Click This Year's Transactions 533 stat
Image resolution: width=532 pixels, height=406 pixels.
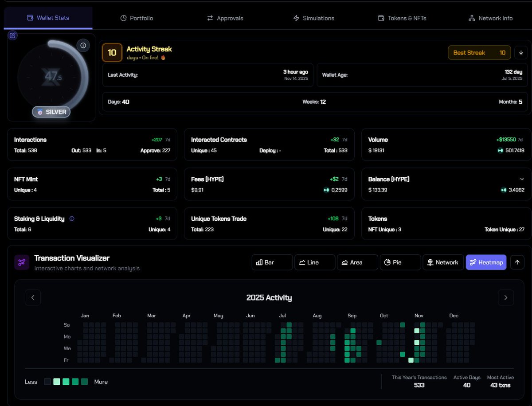coord(419,382)
